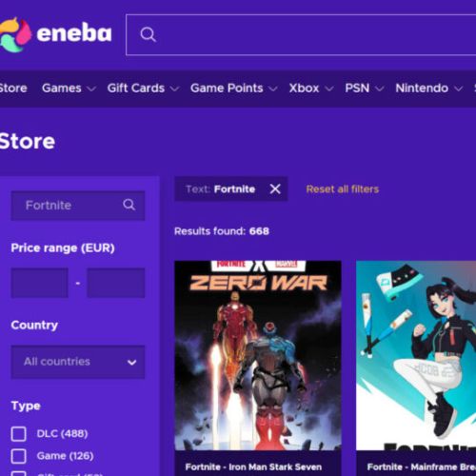Focus the minimum price input field
This screenshot has width=476, height=476.
(40, 283)
